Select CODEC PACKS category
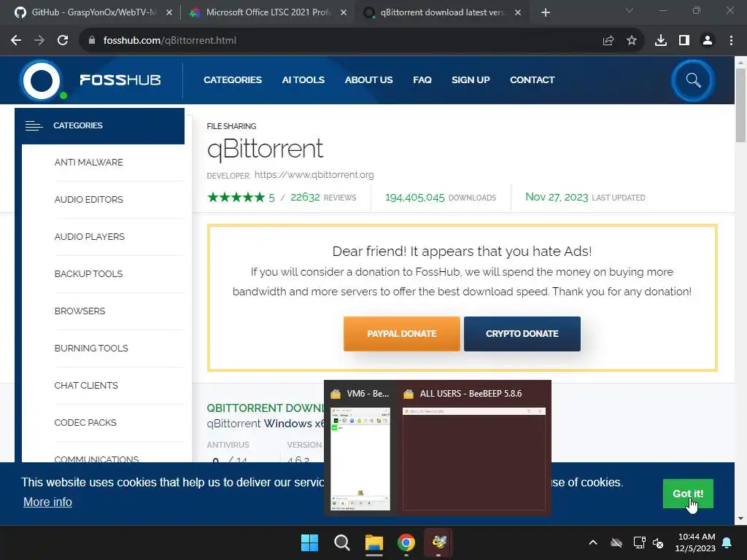 85,422
